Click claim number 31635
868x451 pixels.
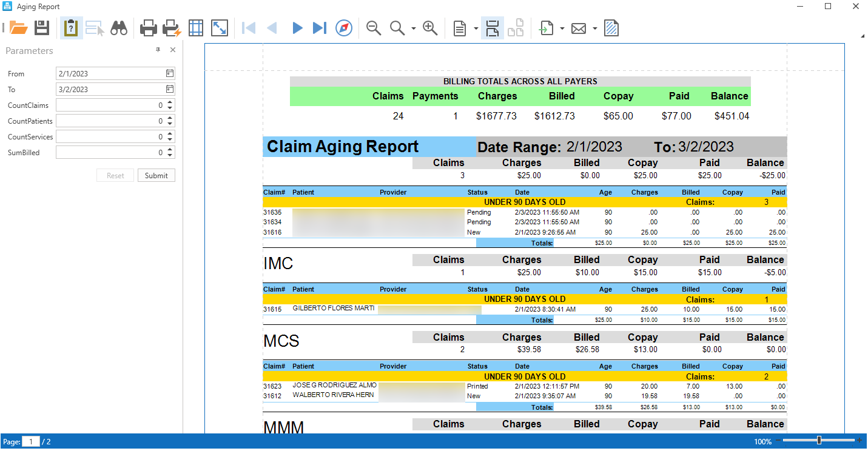[272, 213]
